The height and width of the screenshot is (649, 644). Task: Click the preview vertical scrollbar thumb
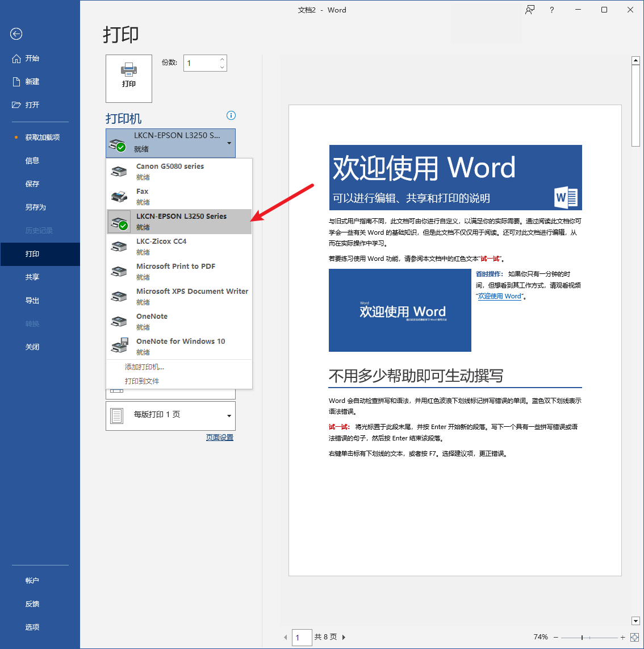point(635,106)
